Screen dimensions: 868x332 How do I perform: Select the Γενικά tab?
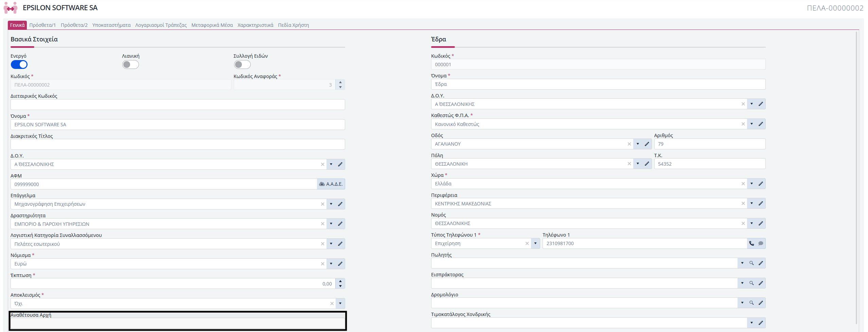[17, 25]
